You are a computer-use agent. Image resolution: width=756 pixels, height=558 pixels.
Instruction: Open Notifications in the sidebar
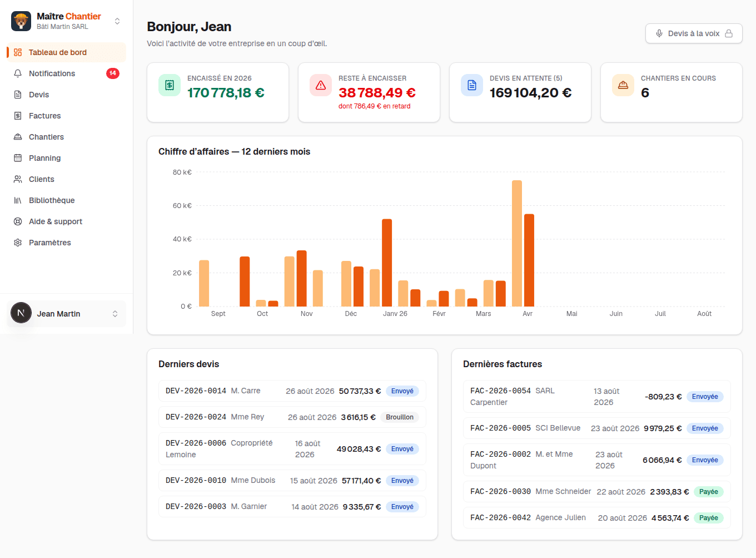[67, 73]
